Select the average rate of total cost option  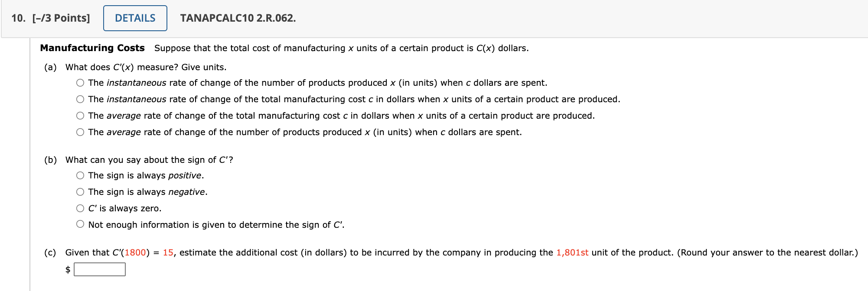[x=80, y=115]
